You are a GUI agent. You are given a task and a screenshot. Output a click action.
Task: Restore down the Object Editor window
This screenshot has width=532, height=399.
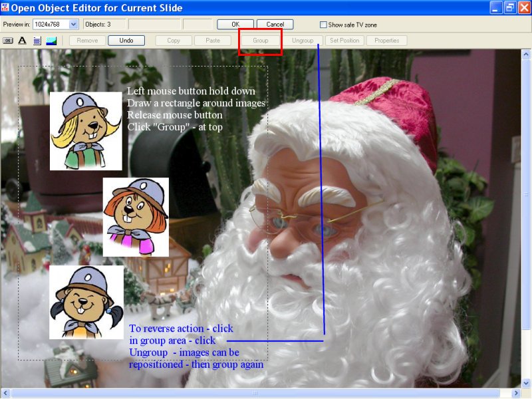(510, 8)
